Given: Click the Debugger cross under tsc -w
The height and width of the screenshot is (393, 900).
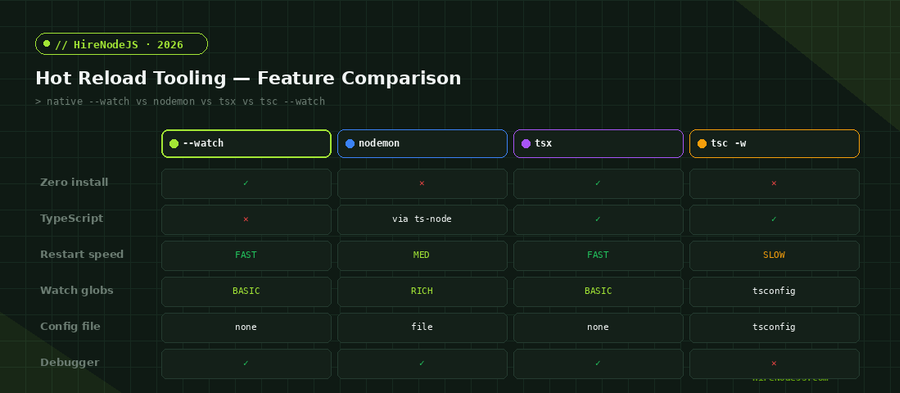Looking at the screenshot, I should [774, 363].
